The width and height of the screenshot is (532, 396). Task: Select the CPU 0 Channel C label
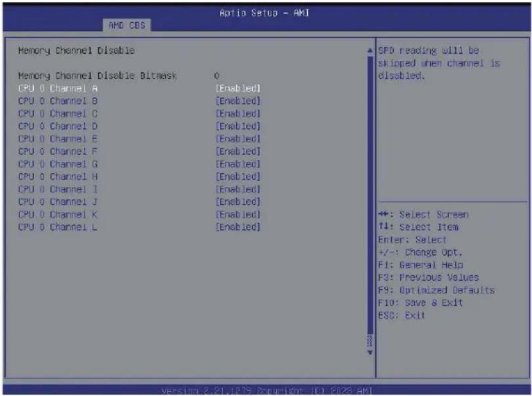coord(58,114)
